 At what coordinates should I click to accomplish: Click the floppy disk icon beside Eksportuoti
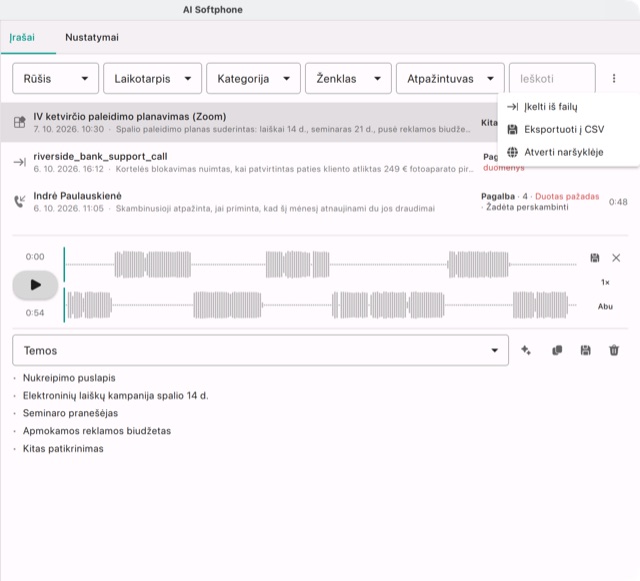point(512,129)
